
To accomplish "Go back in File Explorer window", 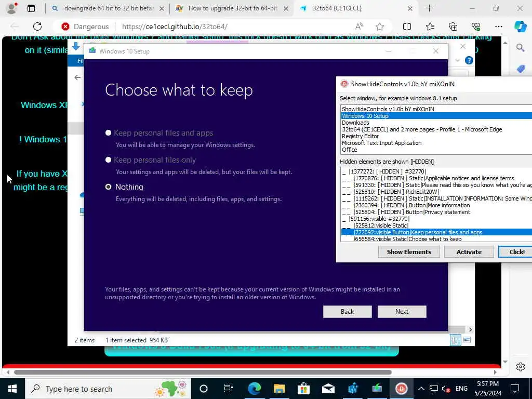I will coord(77,77).
